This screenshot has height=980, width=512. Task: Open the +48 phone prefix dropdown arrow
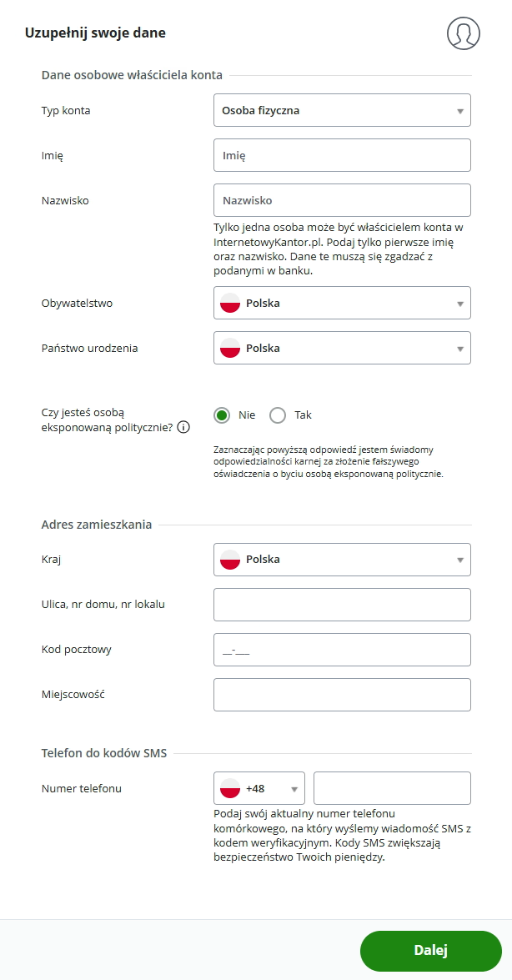pos(294,788)
